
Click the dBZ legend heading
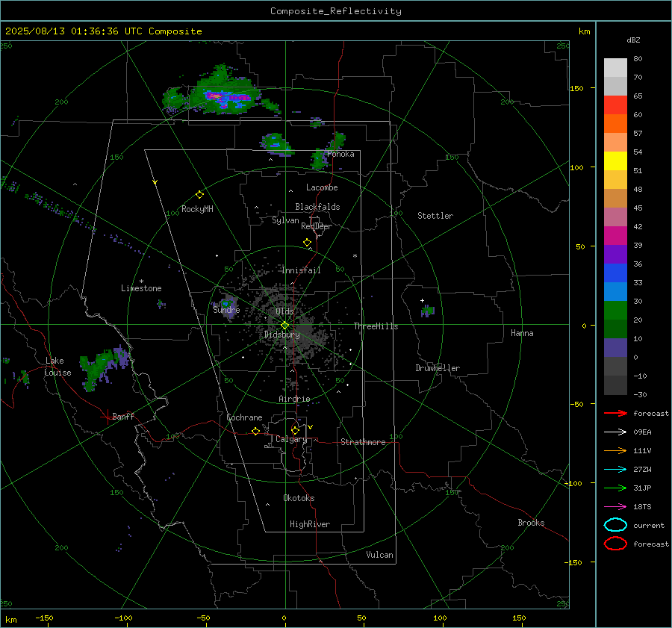(x=633, y=40)
